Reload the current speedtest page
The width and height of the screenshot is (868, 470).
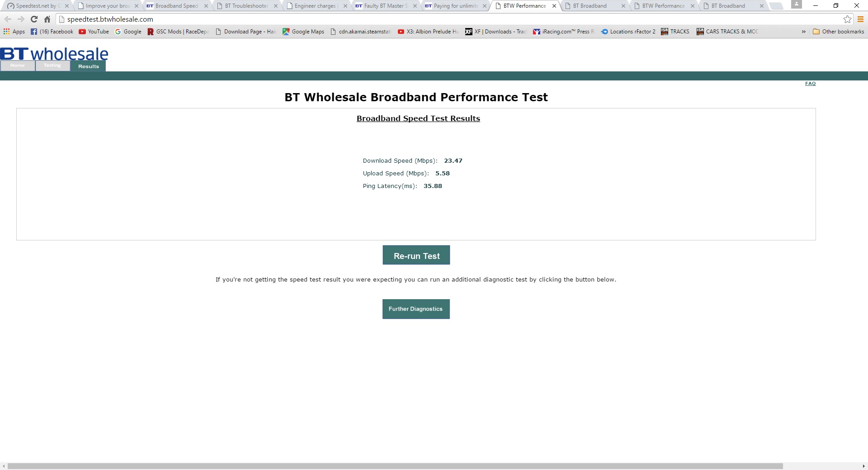pyautogui.click(x=34, y=19)
